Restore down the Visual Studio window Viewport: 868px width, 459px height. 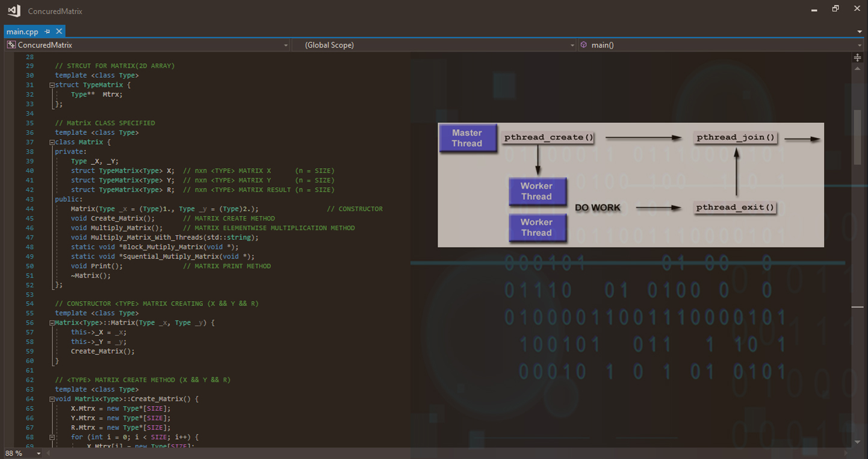[x=835, y=9]
